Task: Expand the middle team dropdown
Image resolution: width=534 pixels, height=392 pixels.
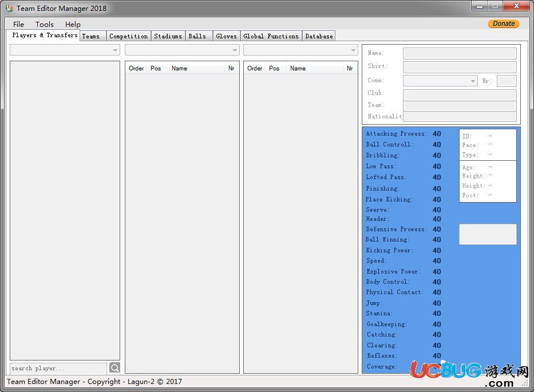Action: tap(182, 50)
